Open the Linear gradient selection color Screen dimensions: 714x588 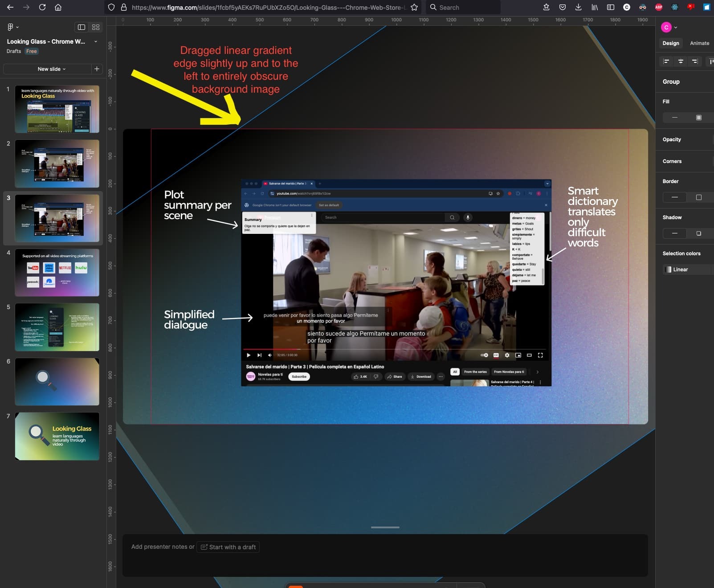click(686, 269)
